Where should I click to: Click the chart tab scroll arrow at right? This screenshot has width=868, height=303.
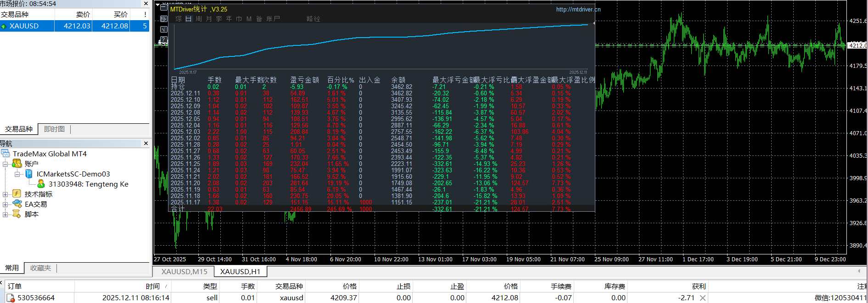click(859, 271)
